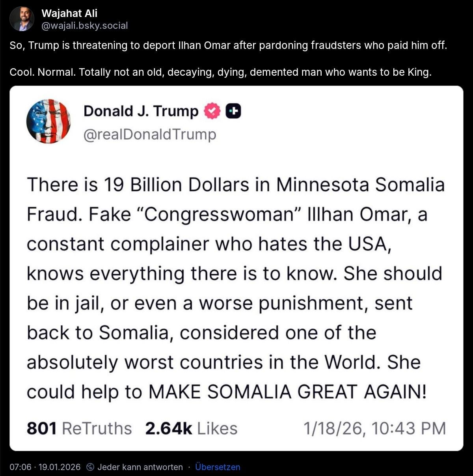Open the @wajali.bsky.social handle link

tap(85, 26)
